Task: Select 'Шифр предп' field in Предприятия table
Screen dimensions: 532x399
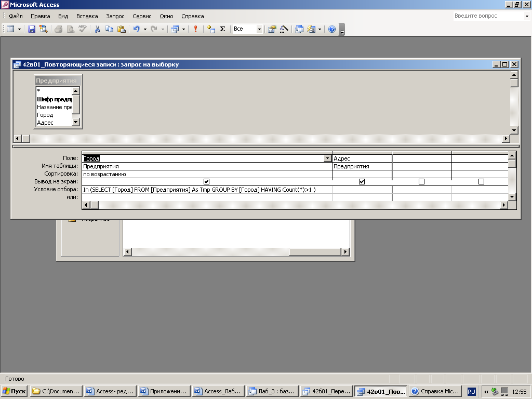Action: click(x=54, y=99)
